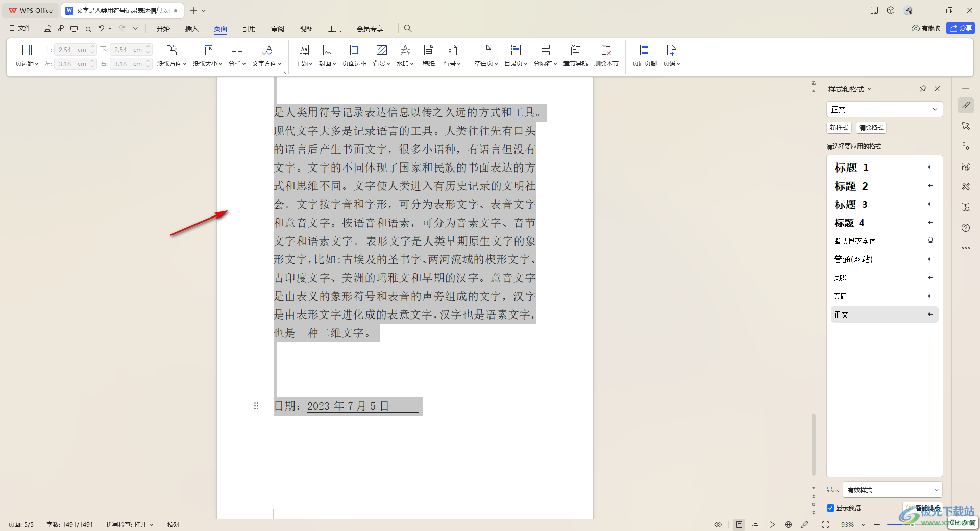Open 页面边框 page border settings
This screenshot has width=980, height=531.
tap(355, 56)
